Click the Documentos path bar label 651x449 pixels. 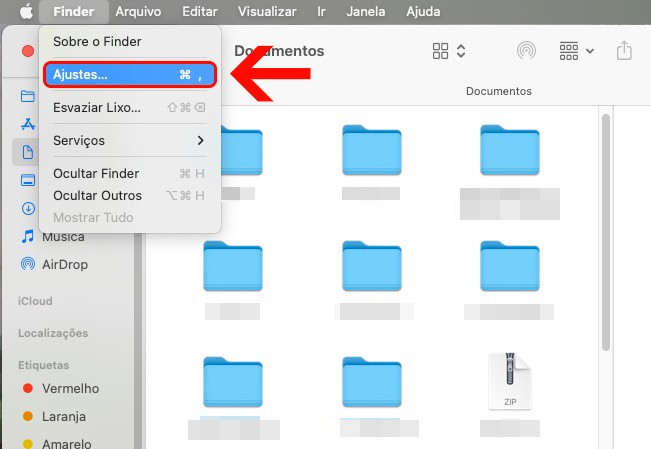[499, 91]
